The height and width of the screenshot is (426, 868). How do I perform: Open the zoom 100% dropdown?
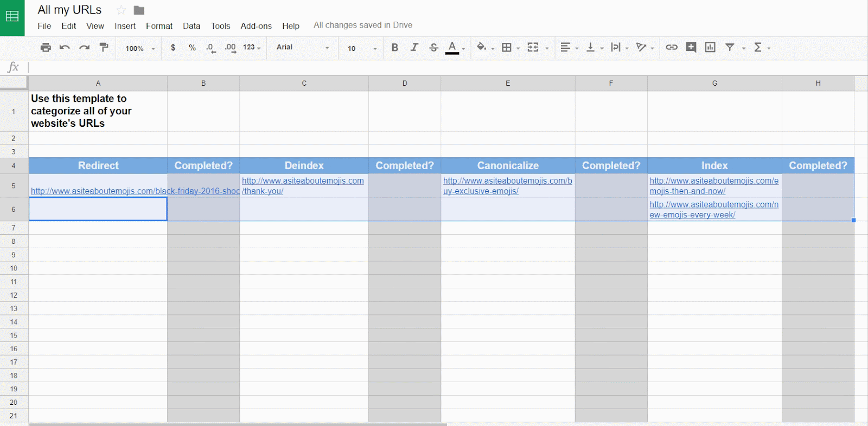[x=140, y=48]
